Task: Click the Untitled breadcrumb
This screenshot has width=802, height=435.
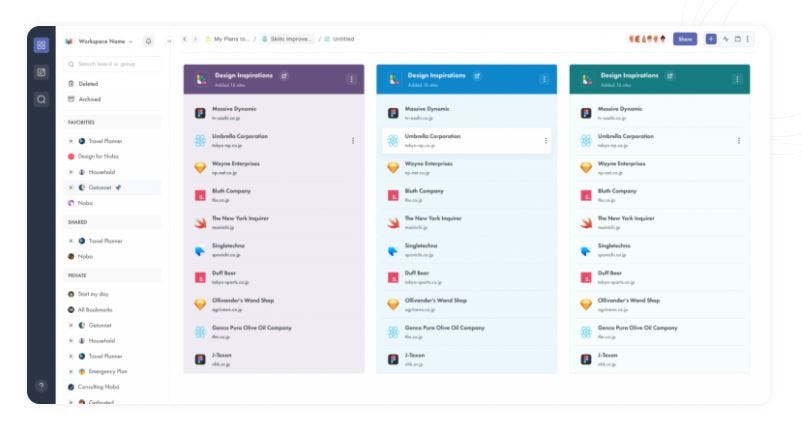Action: [x=340, y=39]
